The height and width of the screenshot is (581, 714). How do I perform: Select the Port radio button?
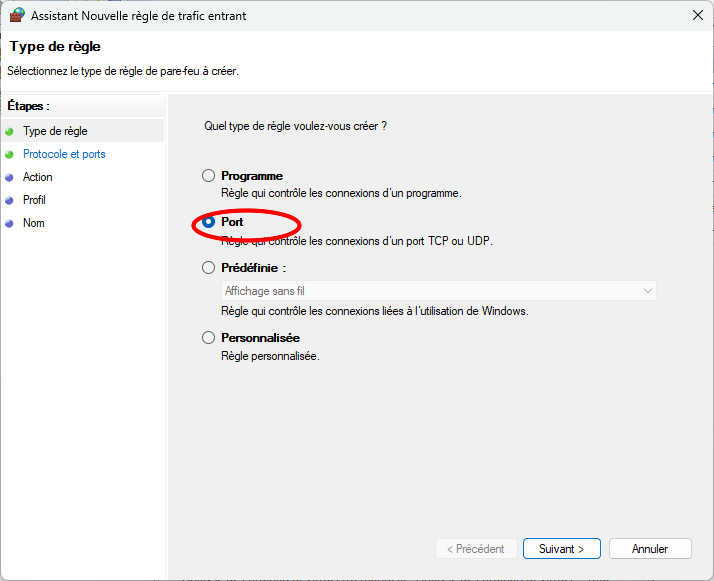point(209,222)
